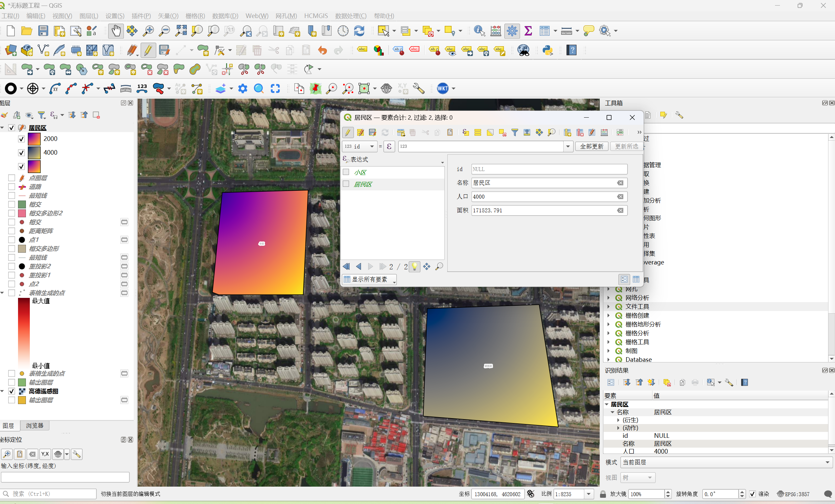
Task: Click the 全部更新 button
Action: (x=591, y=146)
